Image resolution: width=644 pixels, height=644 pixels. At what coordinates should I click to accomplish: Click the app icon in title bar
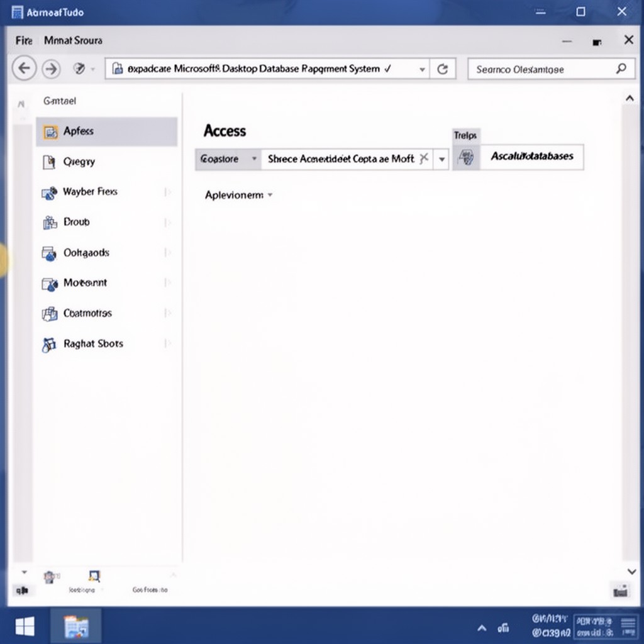tap(17, 13)
